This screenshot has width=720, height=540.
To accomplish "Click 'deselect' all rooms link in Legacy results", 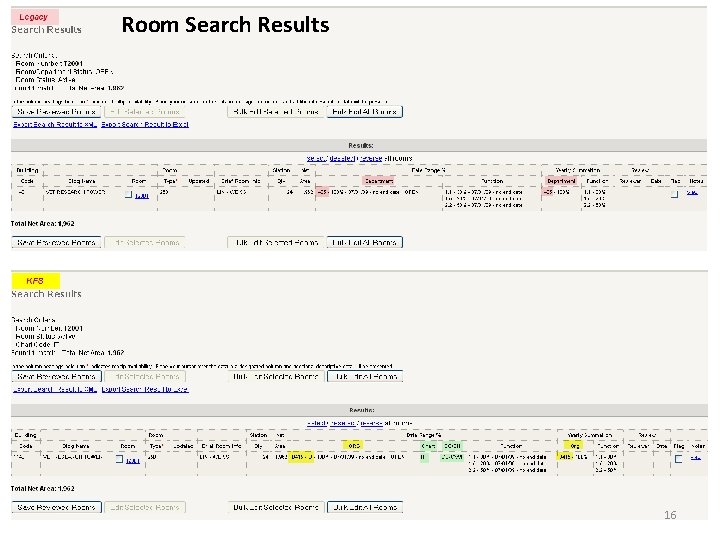I will click(x=343, y=158).
